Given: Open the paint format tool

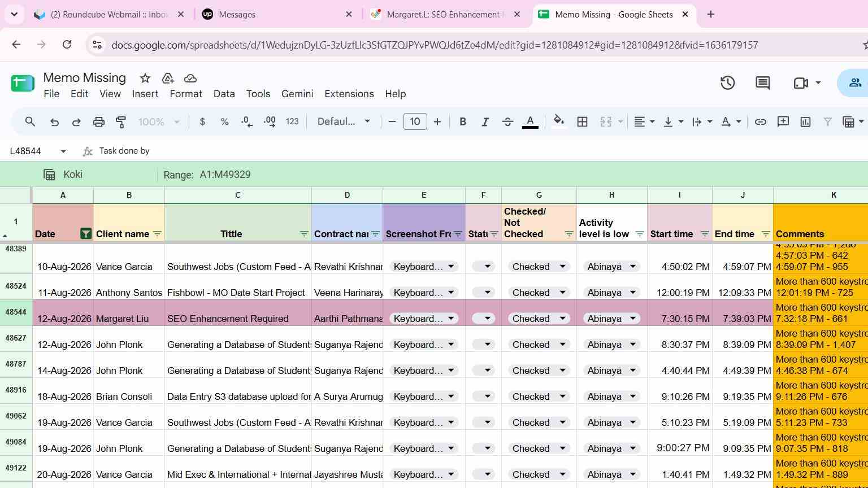Looking at the screenshot, I should (x=121, y=121).
